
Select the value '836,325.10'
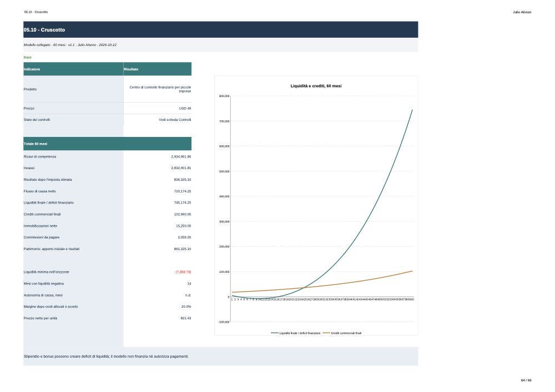click(182, 180)
